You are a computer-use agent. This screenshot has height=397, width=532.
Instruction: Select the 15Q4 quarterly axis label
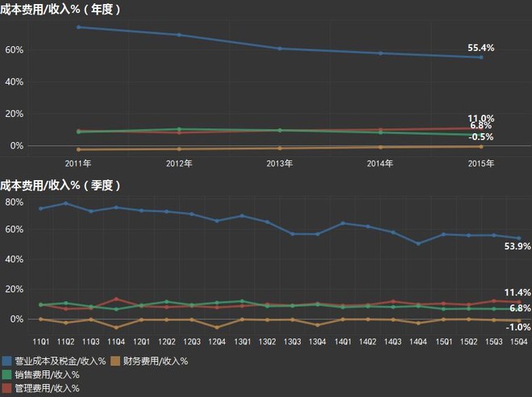coord(519,341)
